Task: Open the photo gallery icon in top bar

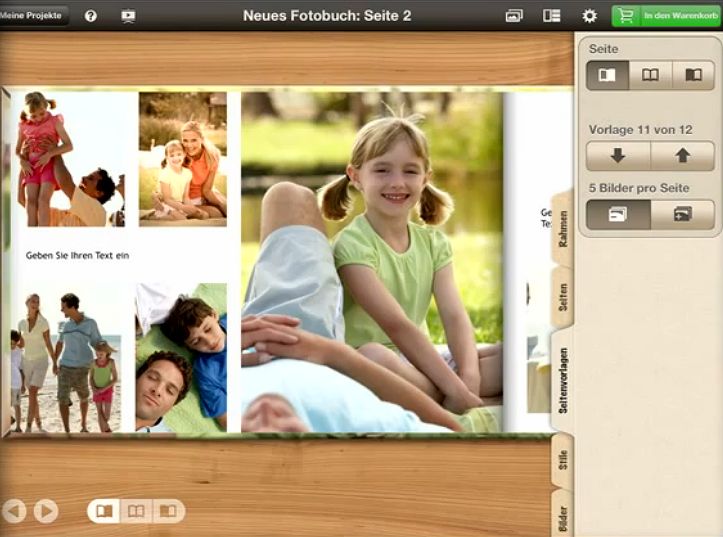Action: click(x=514, y=16)
